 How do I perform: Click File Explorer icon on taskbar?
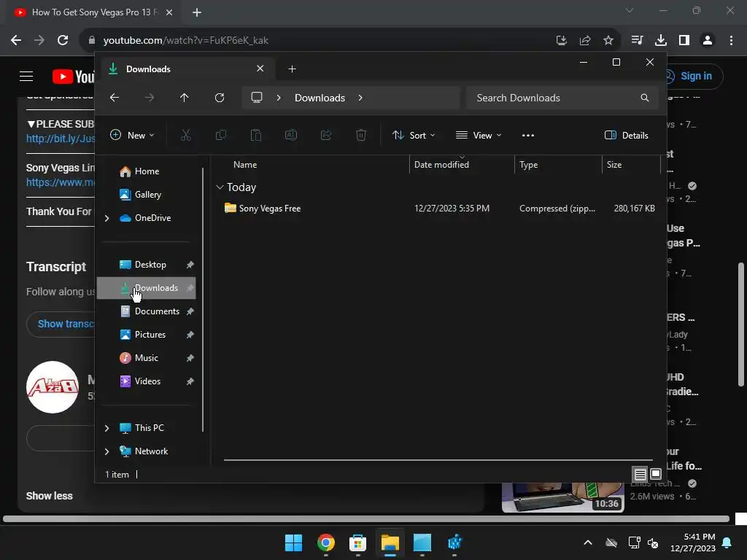pyautogui.click(x=390, y=542)
